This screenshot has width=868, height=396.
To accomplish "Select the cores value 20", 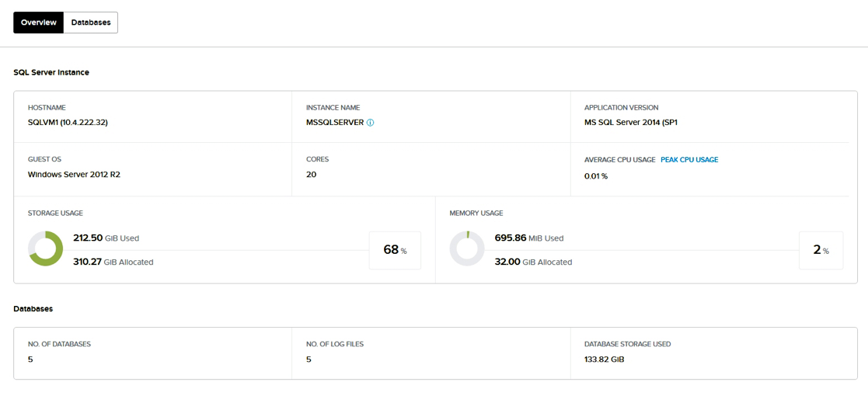I will 311,175.
